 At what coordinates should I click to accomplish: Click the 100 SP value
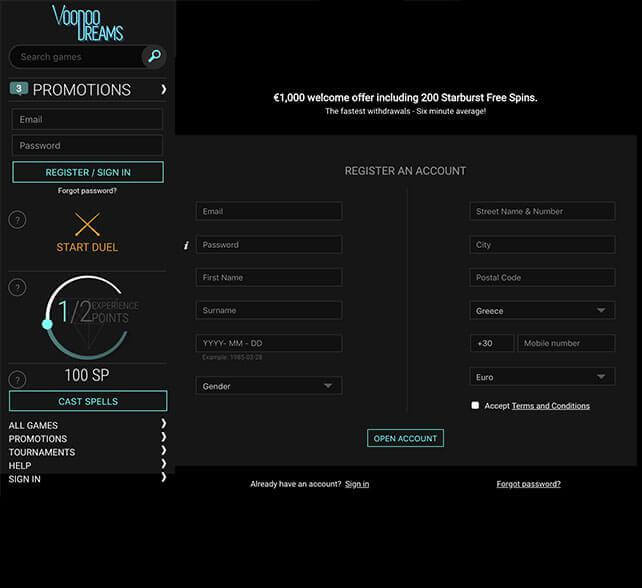tap(87, 375)
